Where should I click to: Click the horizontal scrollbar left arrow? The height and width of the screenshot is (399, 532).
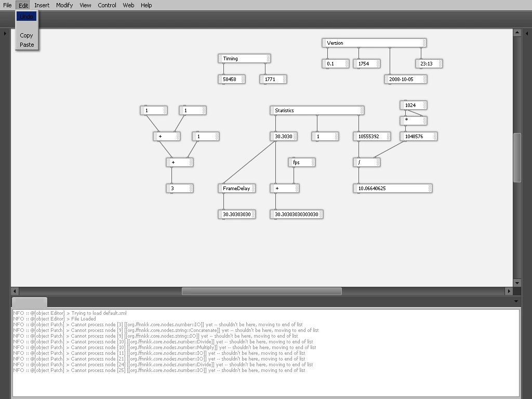click(15, 291)
